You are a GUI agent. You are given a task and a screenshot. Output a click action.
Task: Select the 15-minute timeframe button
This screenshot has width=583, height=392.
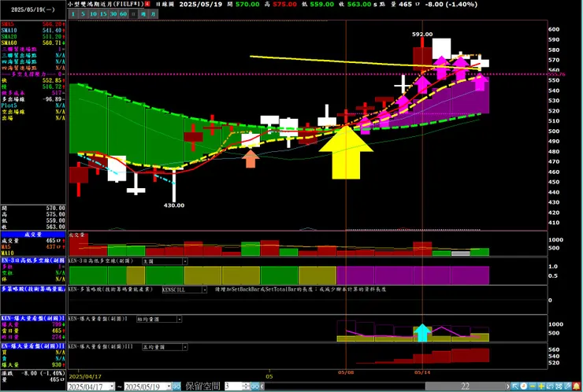pos(103,14)
